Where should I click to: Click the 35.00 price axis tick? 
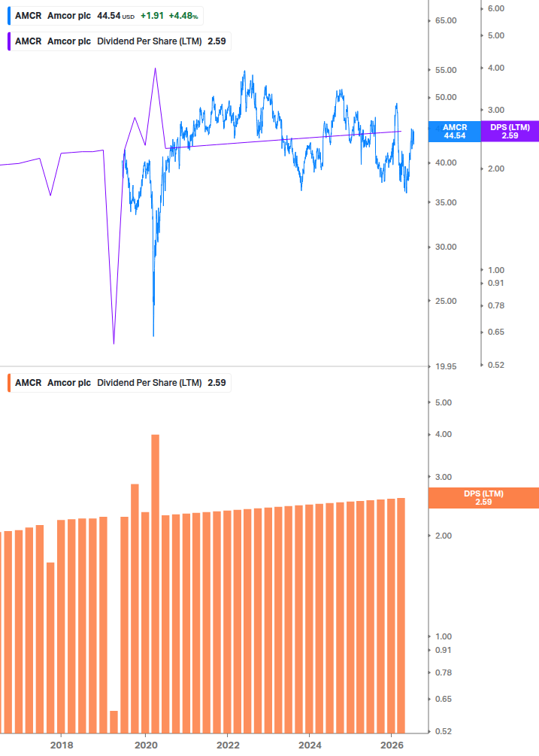pos(446,202)
